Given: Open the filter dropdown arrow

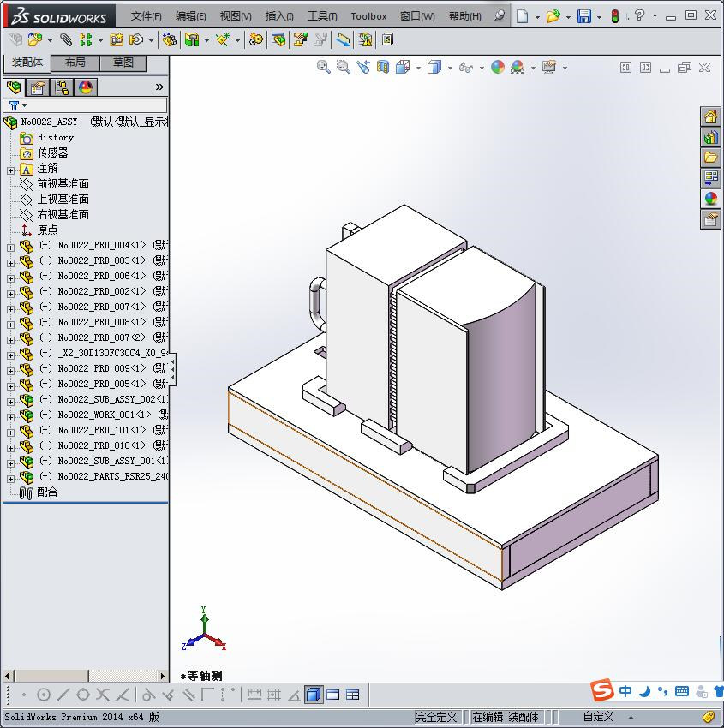Looking at the screenshot, I should (x=25, y=105).
